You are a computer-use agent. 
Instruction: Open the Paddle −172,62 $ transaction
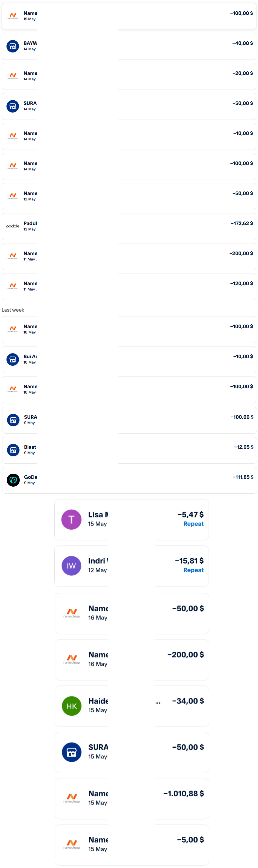coord(129,226)
